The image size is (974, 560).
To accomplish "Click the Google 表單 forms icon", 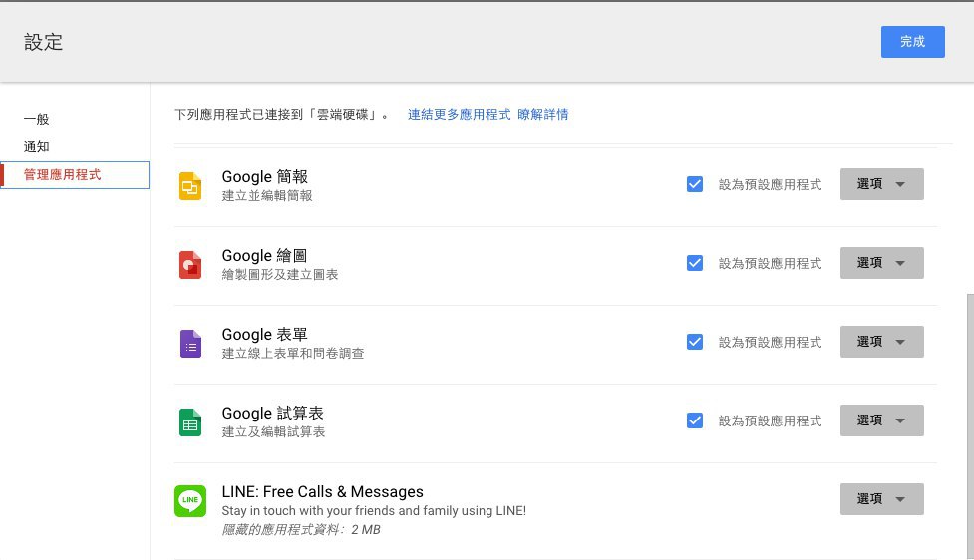I will click(x=190, y=344).
